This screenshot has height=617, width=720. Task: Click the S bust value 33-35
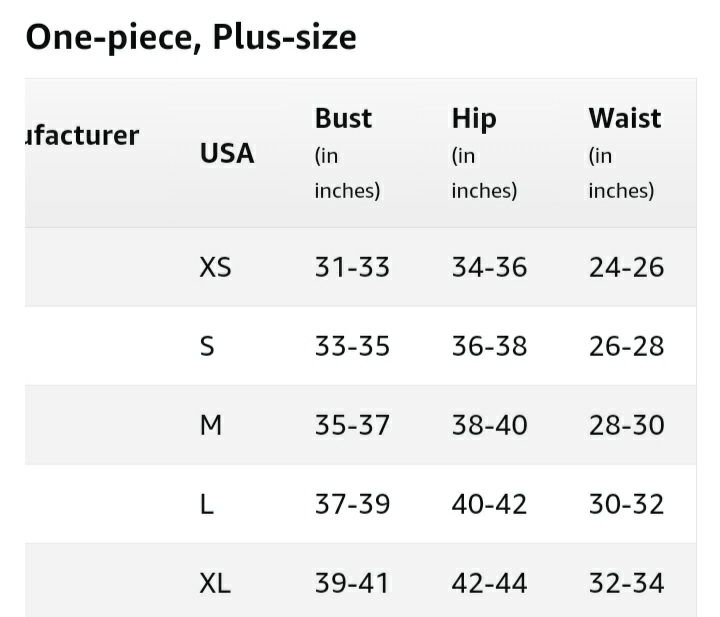coord(352,346)
